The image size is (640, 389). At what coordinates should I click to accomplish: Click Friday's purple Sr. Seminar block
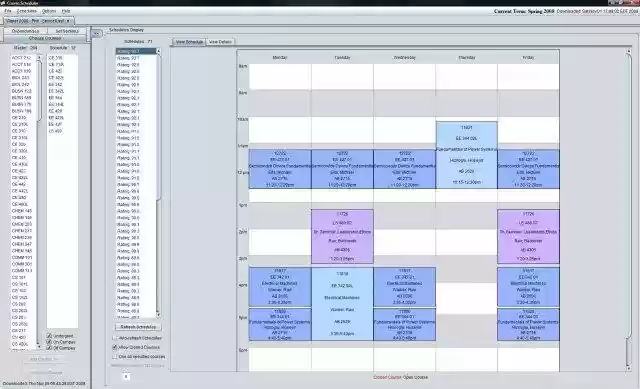[528, 236]
